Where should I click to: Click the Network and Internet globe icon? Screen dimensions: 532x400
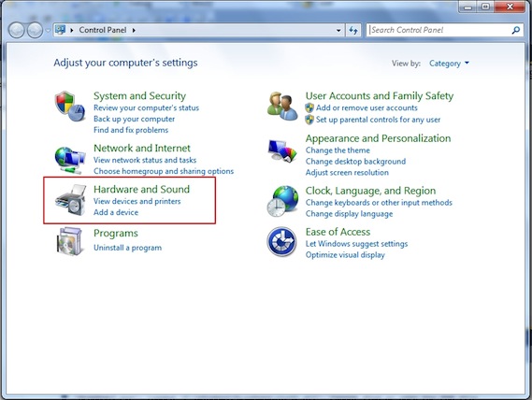click(70, 160)
